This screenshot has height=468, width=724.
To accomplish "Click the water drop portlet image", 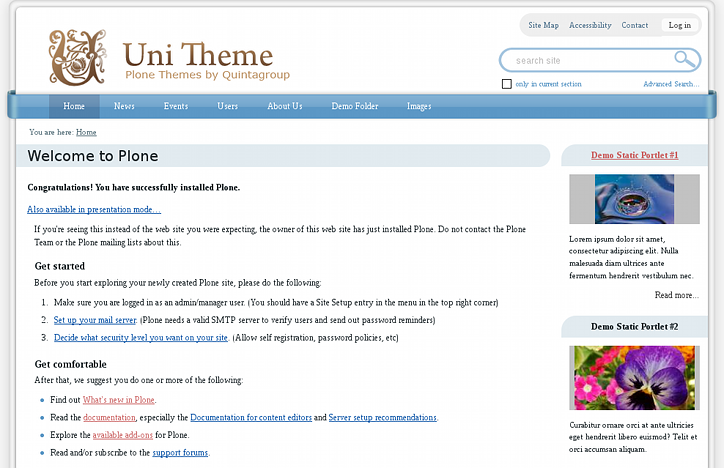I will 634,199.
